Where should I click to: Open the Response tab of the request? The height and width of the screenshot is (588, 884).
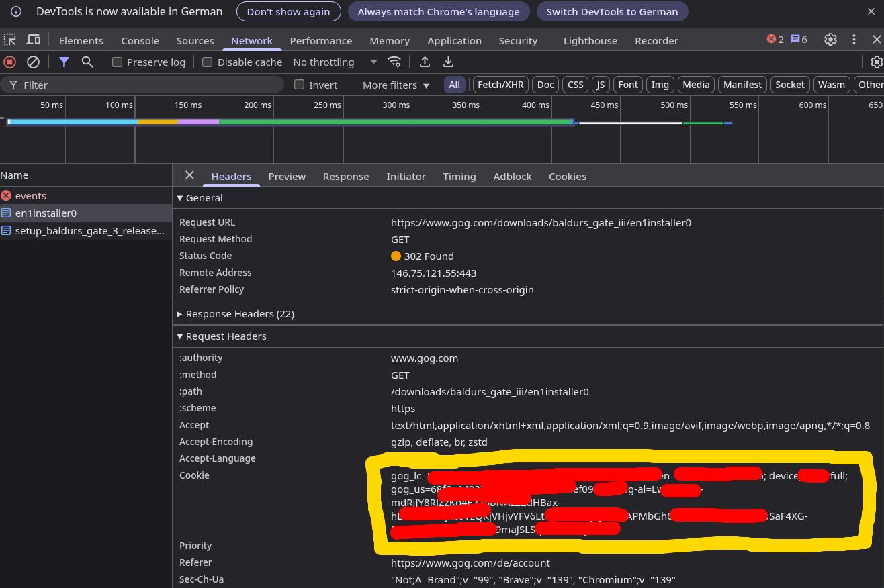[x=346, y=176]
